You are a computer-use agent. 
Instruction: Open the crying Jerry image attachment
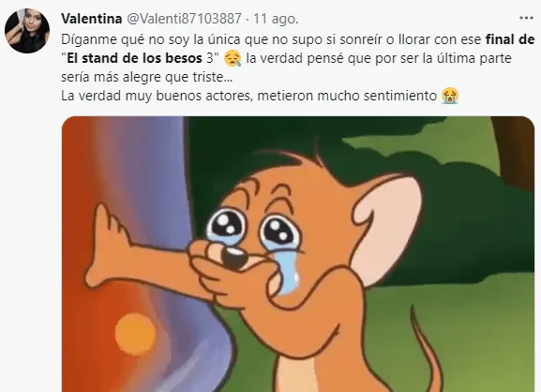tap(298, 254)
